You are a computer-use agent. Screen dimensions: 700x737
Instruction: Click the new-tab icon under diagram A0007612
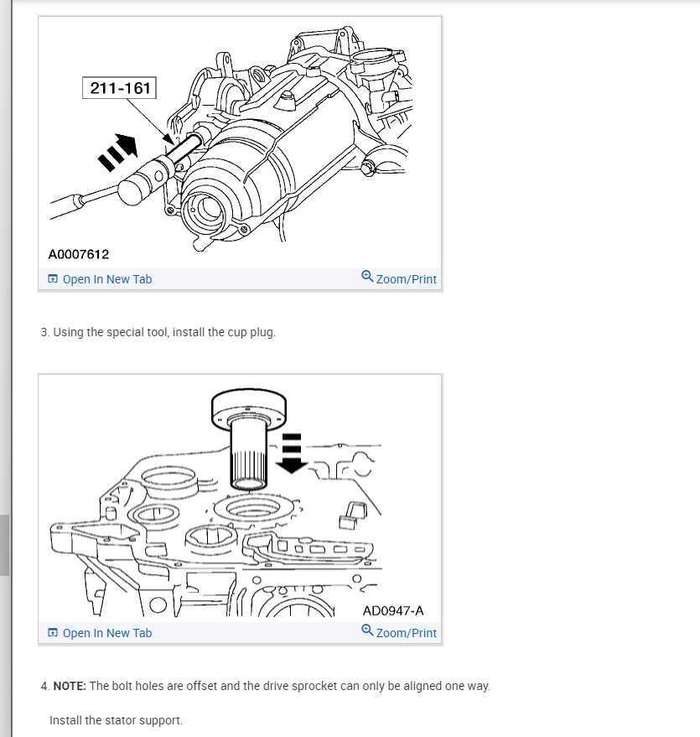(x=53, y=278)
